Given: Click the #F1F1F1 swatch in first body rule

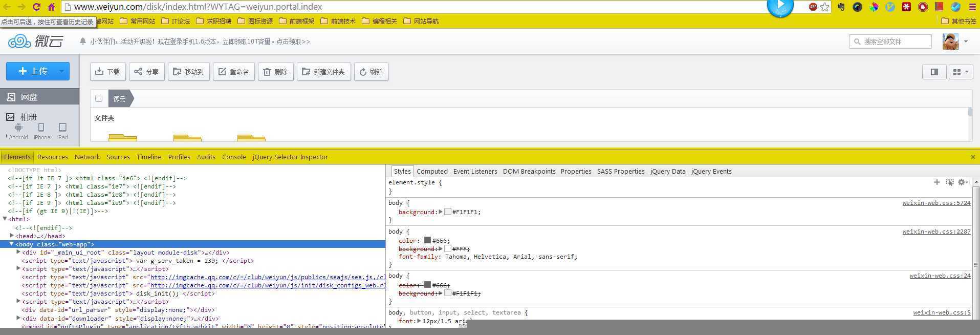Looking at the screenshot, I should pyautogui.click(x=448, y=212).
